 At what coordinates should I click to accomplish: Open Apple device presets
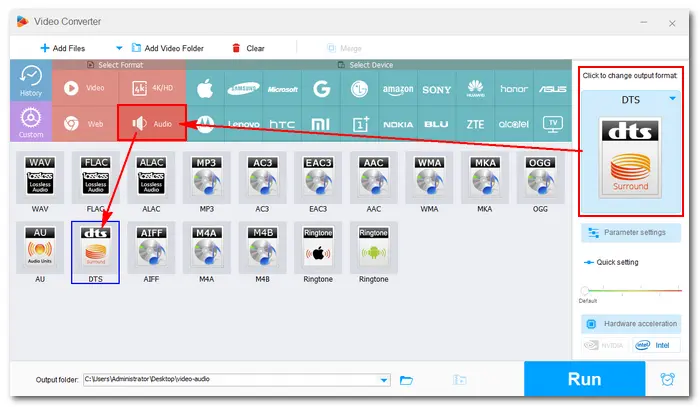point(205,88)
